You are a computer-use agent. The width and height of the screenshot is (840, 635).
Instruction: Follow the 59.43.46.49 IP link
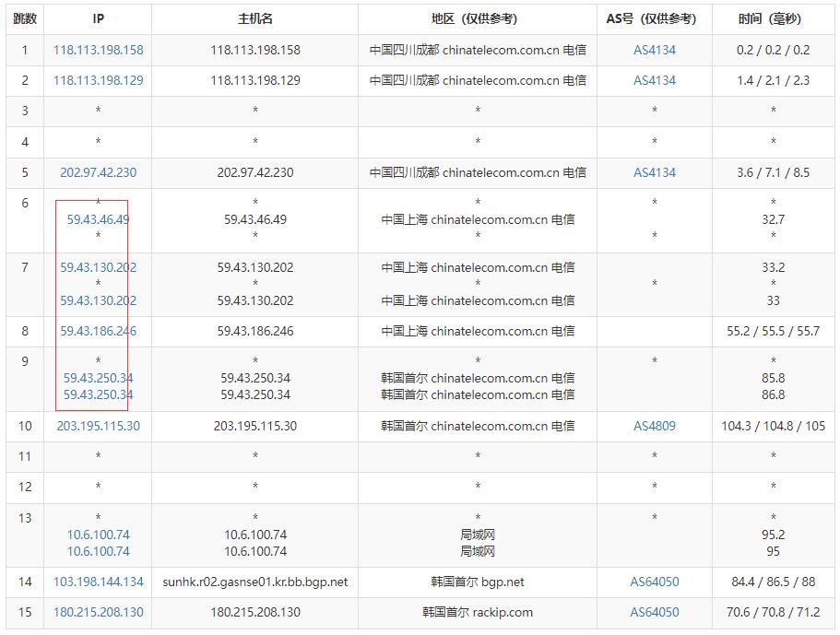(98, 219)
